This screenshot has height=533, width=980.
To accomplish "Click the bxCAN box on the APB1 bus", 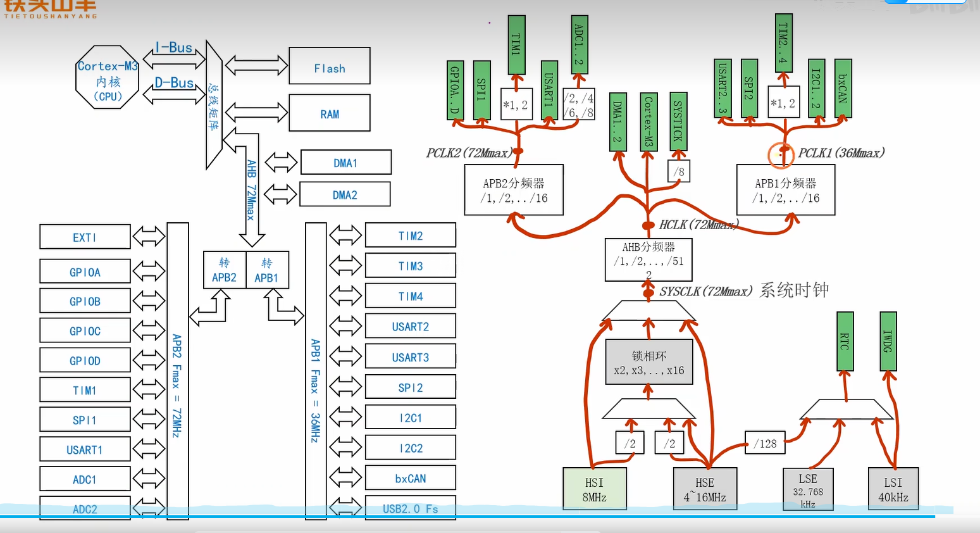I will pyautogui.click(x=411, y=478).
